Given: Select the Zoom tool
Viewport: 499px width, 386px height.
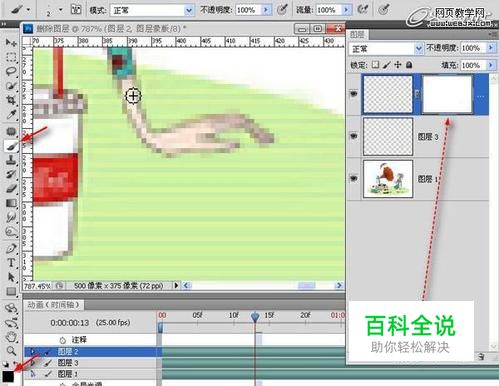Looking at the screenshot, I should coord(11,351).
